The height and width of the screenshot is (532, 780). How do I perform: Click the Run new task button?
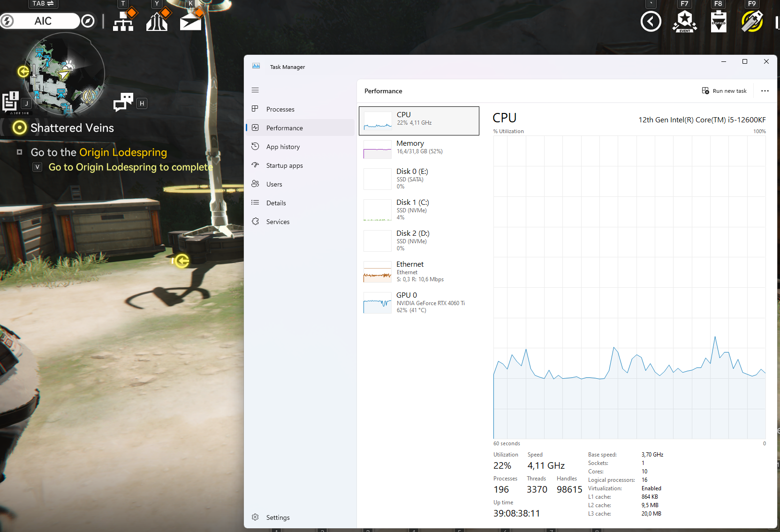724,91
